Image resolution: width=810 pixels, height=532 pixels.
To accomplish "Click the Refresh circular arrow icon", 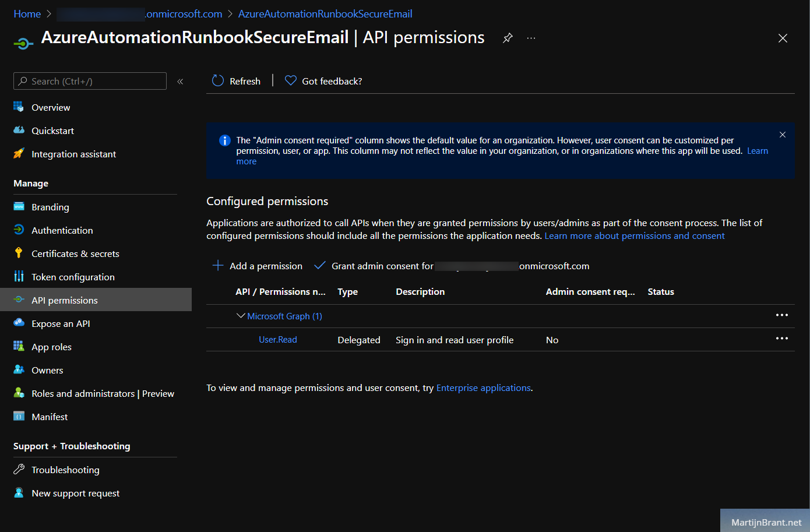I will click(218, 80).
